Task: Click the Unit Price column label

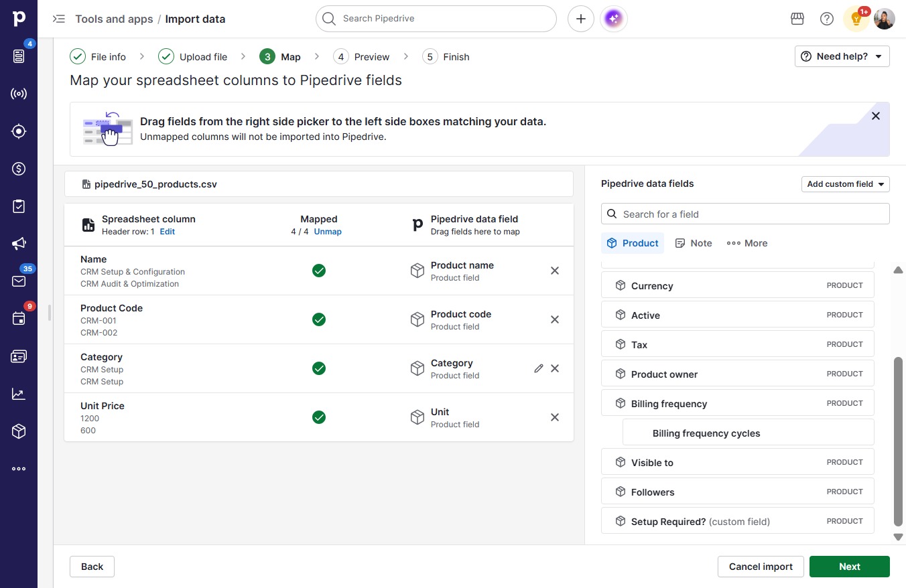Action: pyautogui.click(x=103, y=406)
